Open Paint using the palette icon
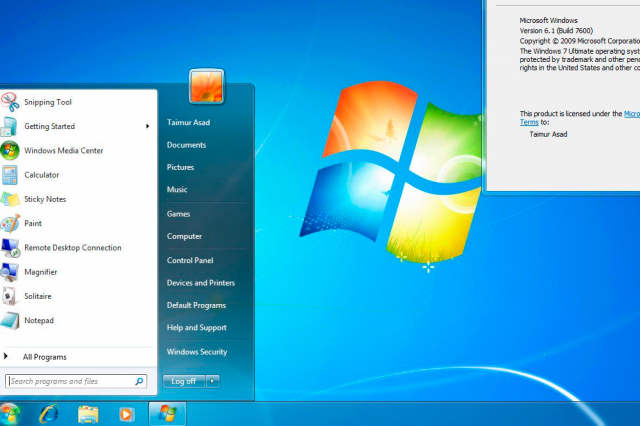Image resolution: width=640 pixels, height=426 pixels. pos(10,223)
